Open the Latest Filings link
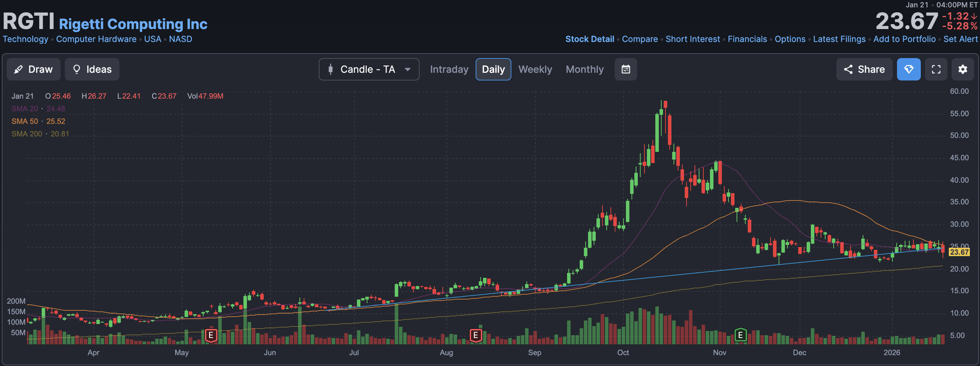Image resolution: width=980 pixels, height=366 pixels. [839, 39]
